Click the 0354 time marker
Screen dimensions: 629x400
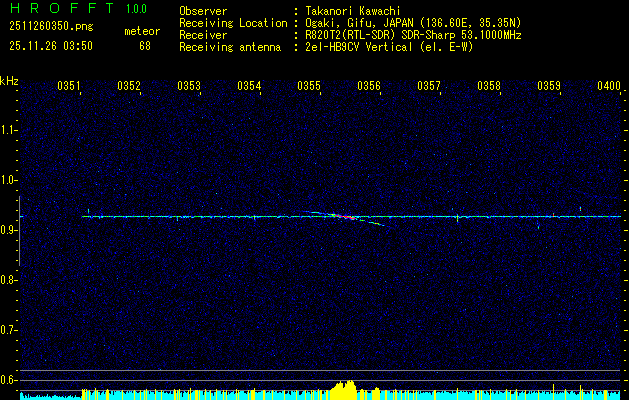coord(249,86)
